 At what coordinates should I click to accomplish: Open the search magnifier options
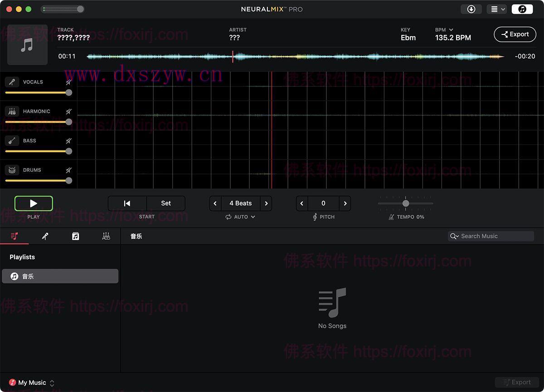(x=454, y=236)
